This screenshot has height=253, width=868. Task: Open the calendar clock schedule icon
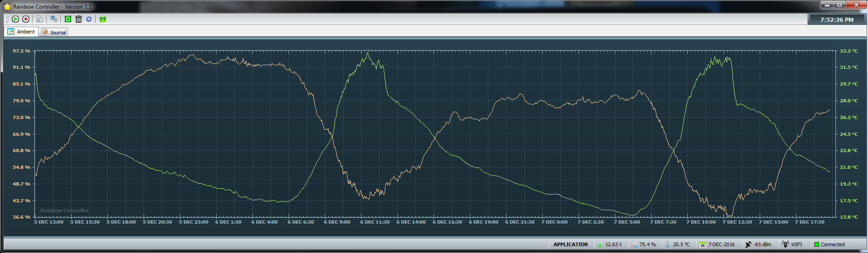54,19
